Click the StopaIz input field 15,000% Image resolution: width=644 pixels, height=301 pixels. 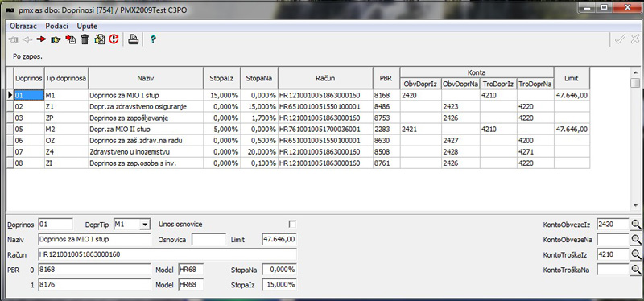coord(279,285)
